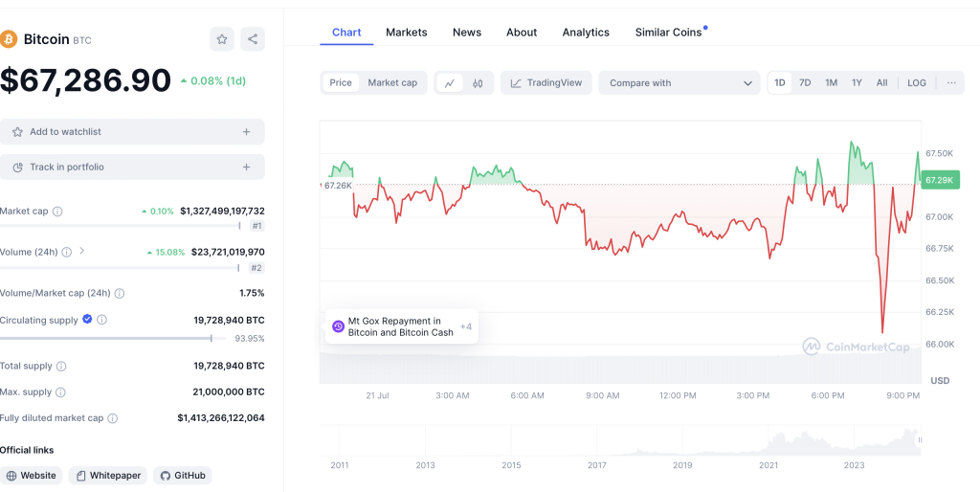
Task: Click the info icon next to Market cap
Action: [57, 212]
